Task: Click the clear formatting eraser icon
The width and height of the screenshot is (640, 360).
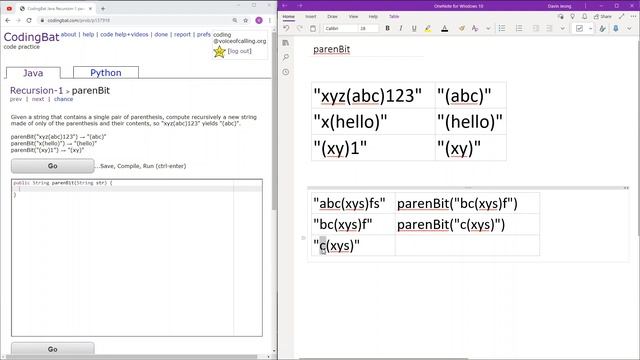Action: tap(462, 29)
